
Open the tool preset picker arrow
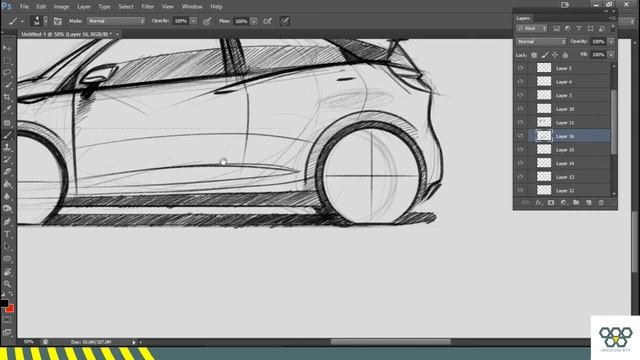22,21
